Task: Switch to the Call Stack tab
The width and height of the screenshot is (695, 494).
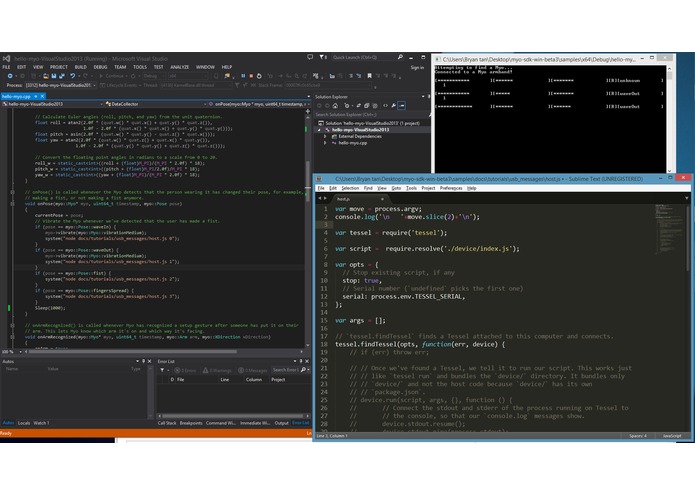Action: click(167, 423)
